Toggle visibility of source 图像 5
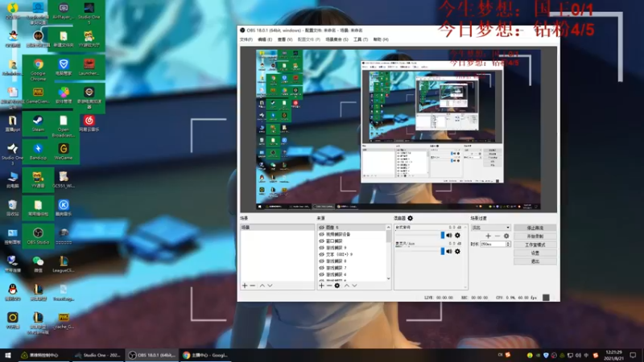 coord(321,228)
